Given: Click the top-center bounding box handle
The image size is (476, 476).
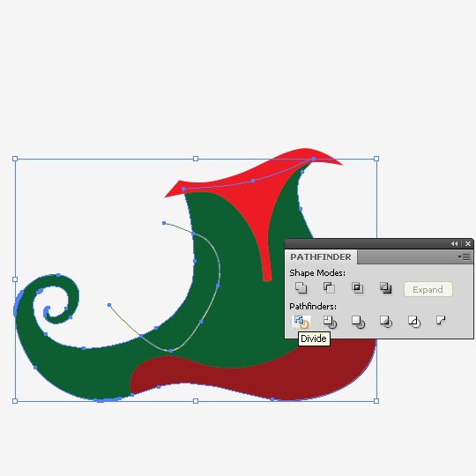Looking at the screenshot, I should [196, 159].
